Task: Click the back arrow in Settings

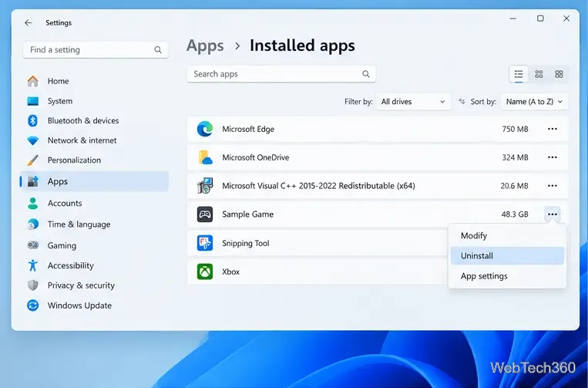Action: (28, 23)
